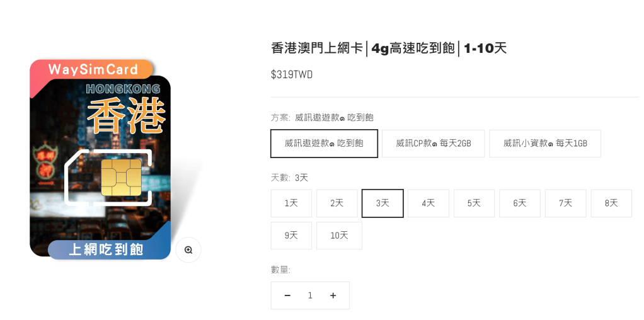644x320 pixels.
Task: Click the $319TWD price text
Action: (x=292, y=74)
